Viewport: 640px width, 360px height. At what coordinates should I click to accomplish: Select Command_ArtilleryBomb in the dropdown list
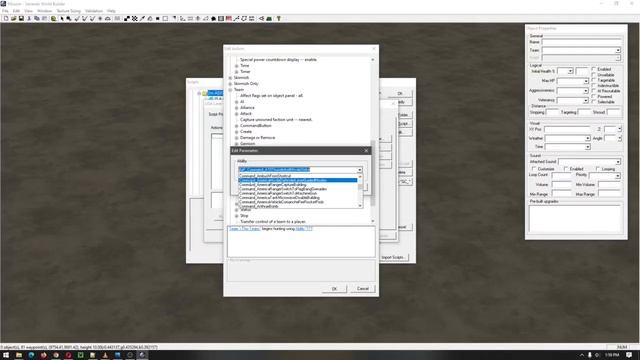[259, 206]
